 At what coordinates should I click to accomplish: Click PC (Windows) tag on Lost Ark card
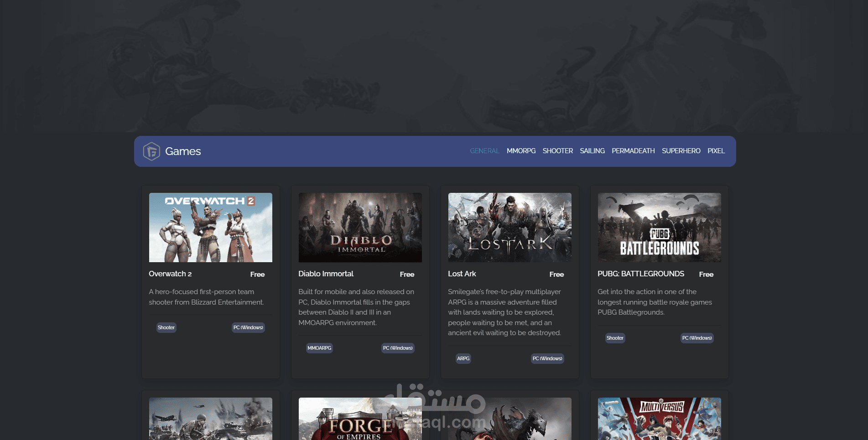(x=547, y=358)
